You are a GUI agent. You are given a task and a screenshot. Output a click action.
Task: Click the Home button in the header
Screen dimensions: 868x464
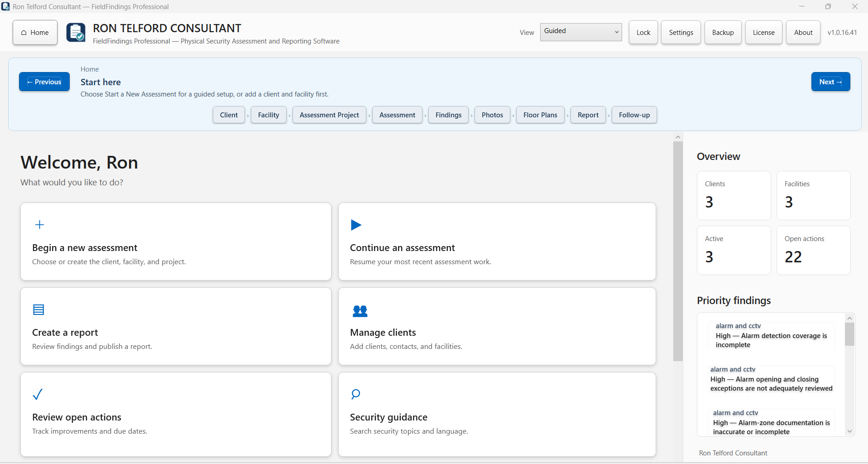coord(35,33)
